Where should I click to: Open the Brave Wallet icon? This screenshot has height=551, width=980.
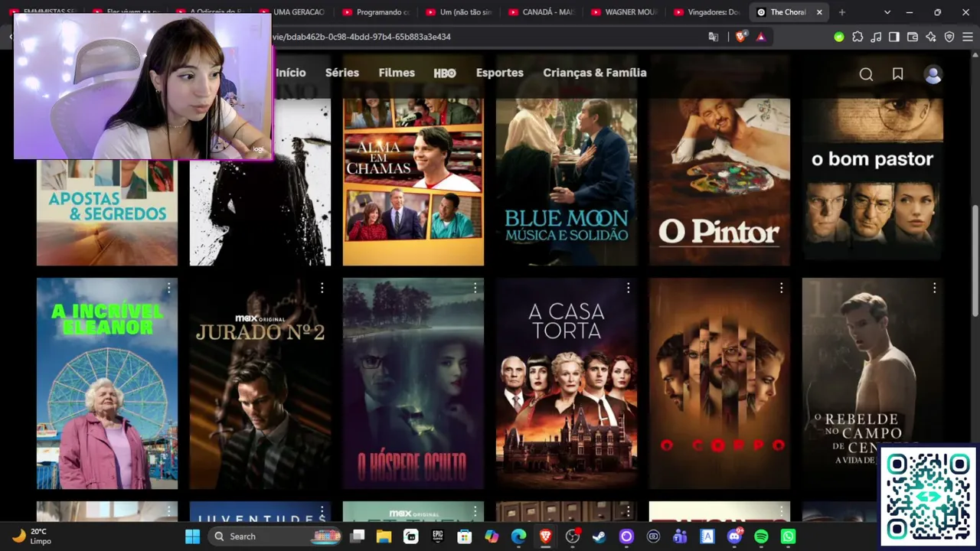point(913,37)
